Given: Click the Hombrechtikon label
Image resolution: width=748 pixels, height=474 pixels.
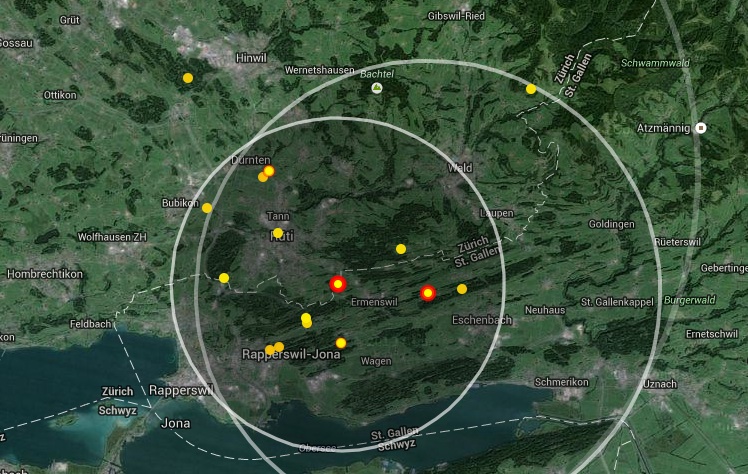Looking at the screenshot, I should click(x=45, y=274).
